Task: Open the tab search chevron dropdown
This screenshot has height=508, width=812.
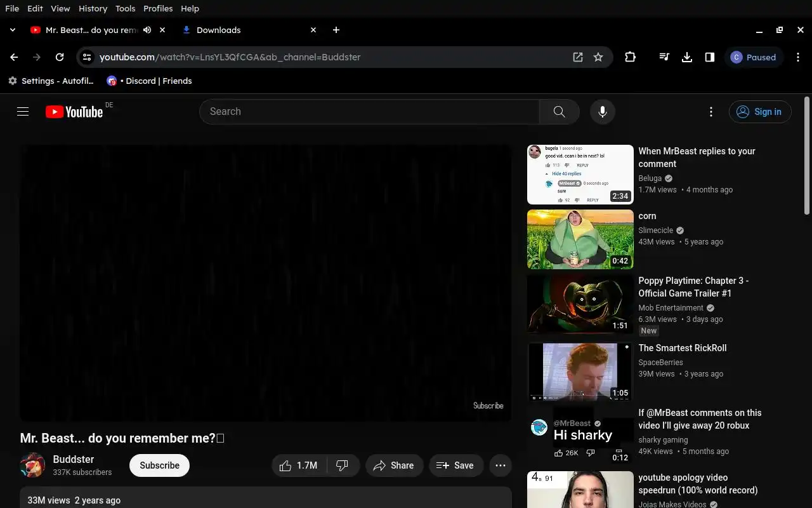Action: click(x=12, y=30)
